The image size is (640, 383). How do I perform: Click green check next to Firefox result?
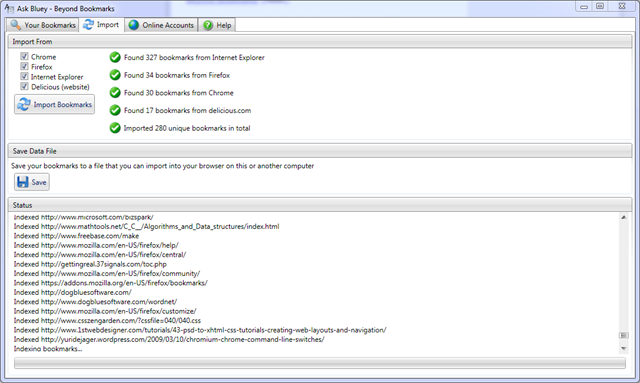click(x=115, y=75)
